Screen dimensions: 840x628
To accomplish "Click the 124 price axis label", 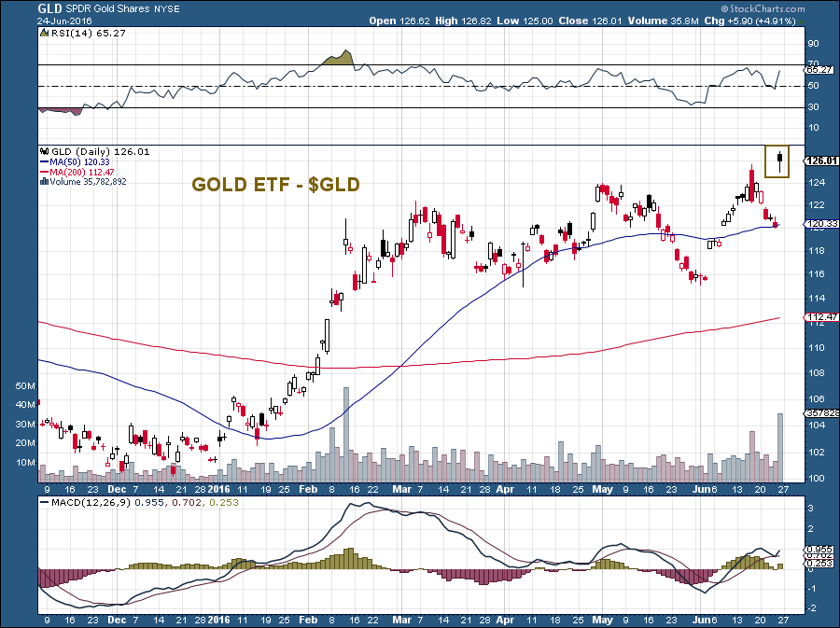I will 817,183.
